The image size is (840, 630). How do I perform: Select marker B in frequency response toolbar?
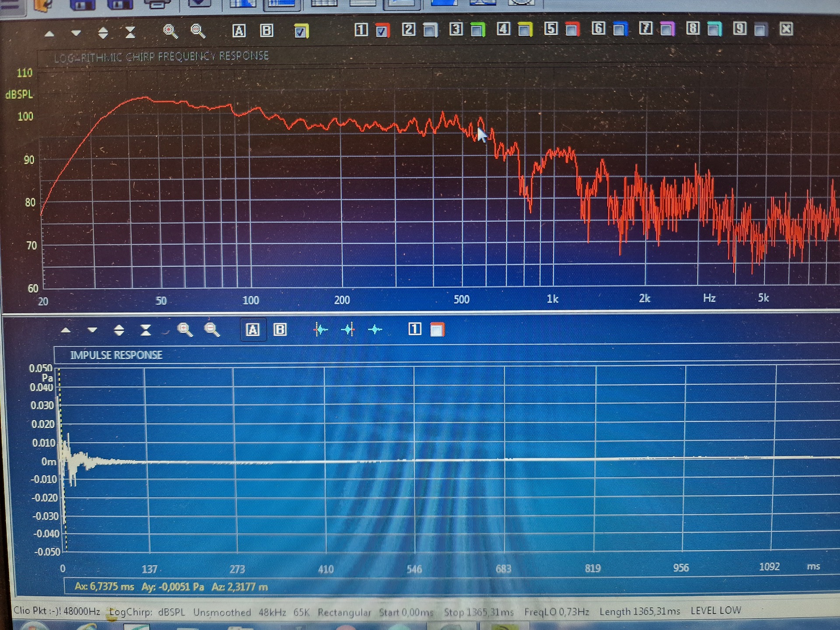pos(266,31)
